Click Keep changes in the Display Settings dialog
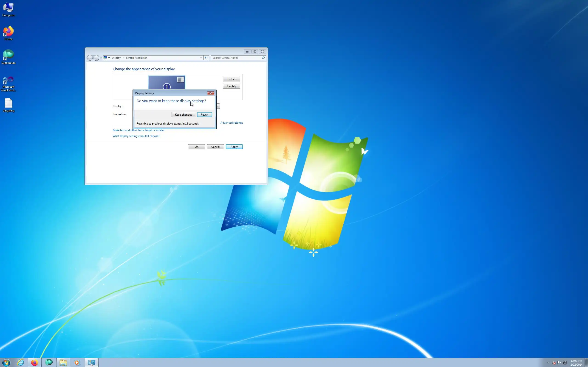 tap(183, 114)
